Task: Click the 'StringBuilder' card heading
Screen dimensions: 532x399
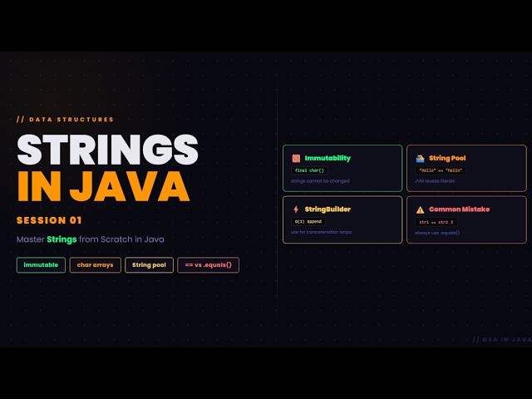Action: coord(328,209)
